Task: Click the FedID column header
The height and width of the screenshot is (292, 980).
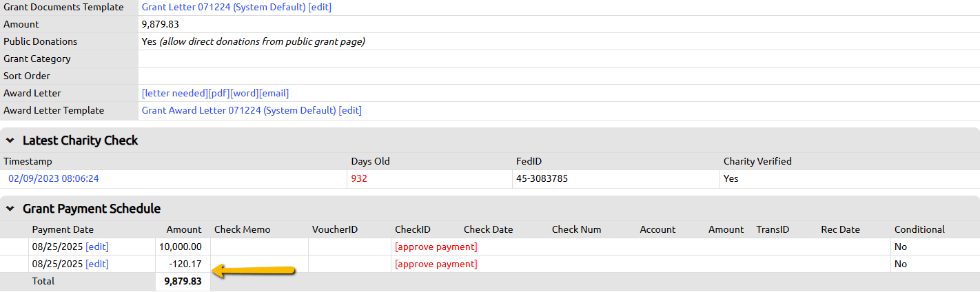Action: click(529, 161)
